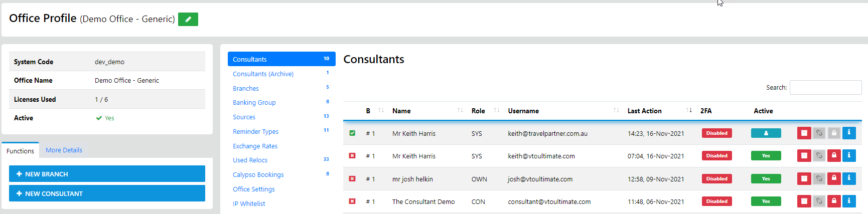Switch to the More Details tab
The width and height of the screenshot is (868, 214).
[64, 150]
